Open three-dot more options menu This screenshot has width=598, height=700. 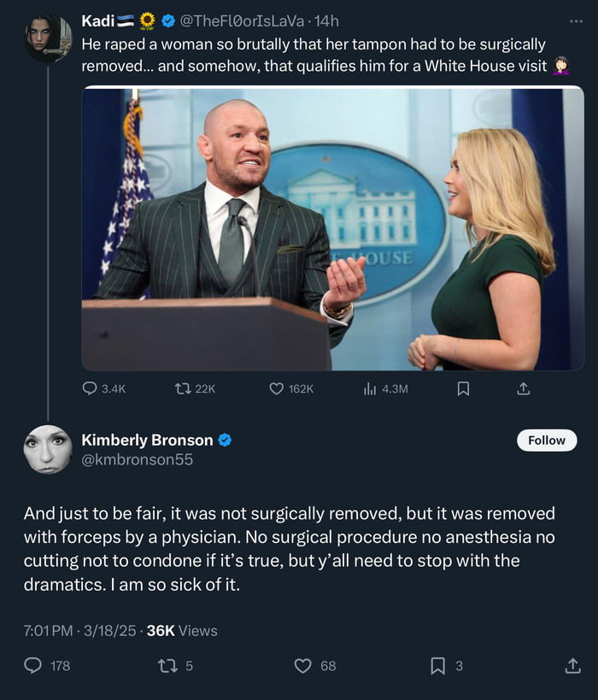coord(576,20)
